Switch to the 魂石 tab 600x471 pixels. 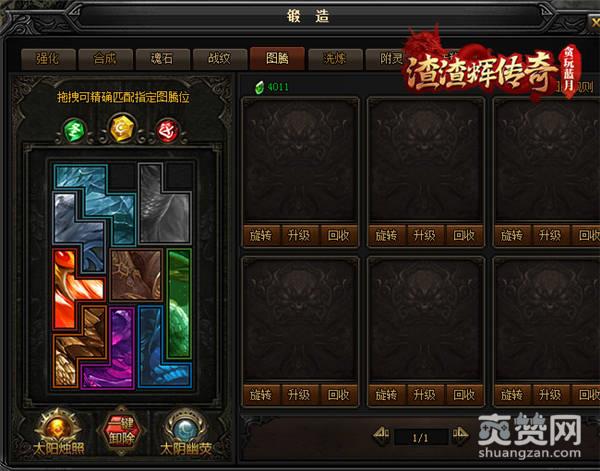point(162,59)
